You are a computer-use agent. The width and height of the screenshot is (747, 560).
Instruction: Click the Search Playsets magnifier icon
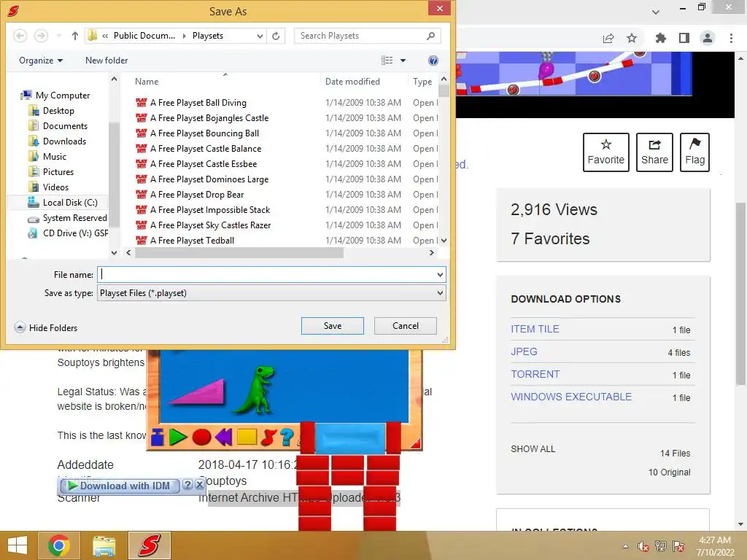[430, 36]
